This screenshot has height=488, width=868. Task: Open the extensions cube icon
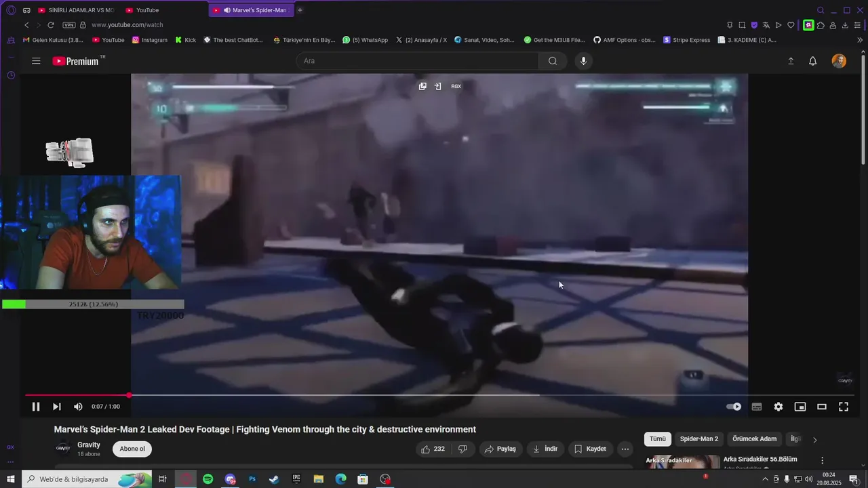tap(821, 25)
